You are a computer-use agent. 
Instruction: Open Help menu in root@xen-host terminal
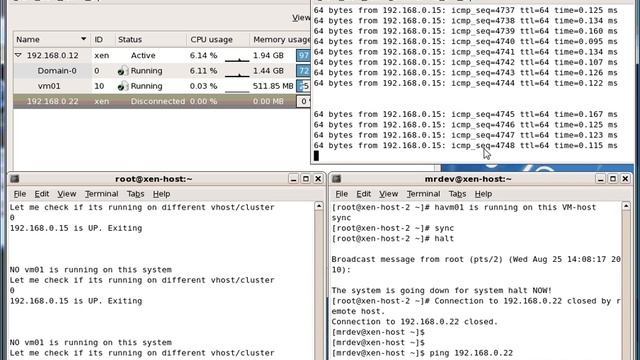point(161,194)
